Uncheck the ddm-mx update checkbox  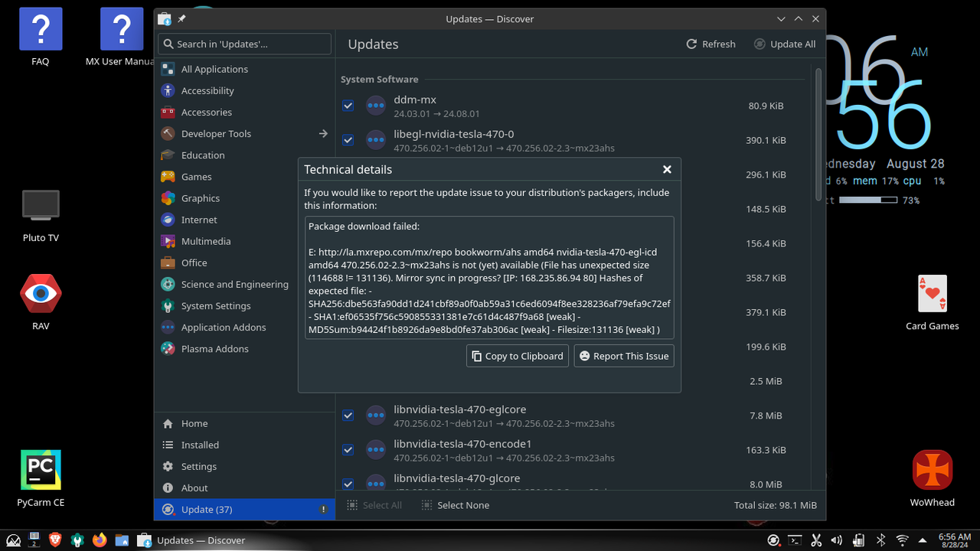pos(348,106)
